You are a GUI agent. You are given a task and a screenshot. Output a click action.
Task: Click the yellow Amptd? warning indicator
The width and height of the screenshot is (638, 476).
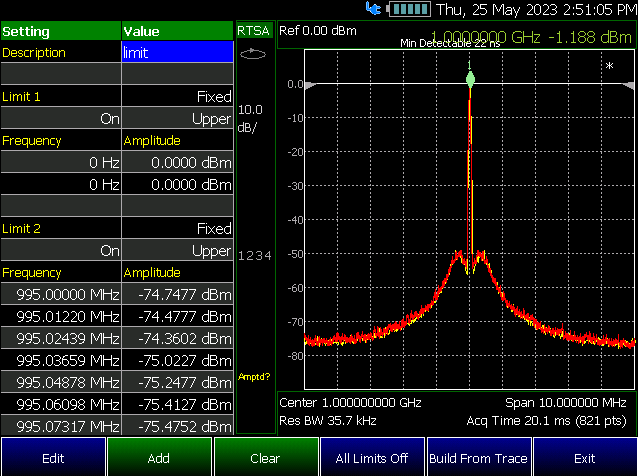pos(254,377)
